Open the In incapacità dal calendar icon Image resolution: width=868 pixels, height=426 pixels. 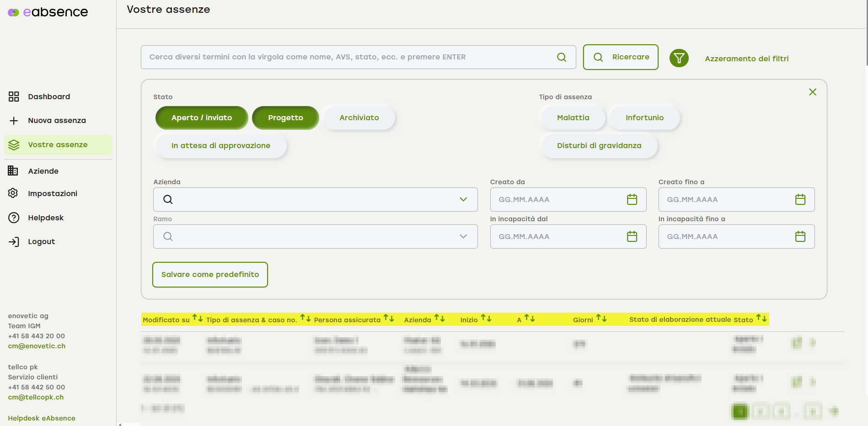click(x=632, y=236)
